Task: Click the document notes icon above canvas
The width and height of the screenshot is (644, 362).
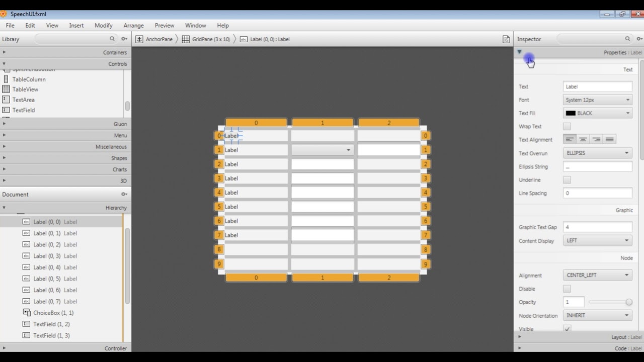Action: [x=506, y=39]
